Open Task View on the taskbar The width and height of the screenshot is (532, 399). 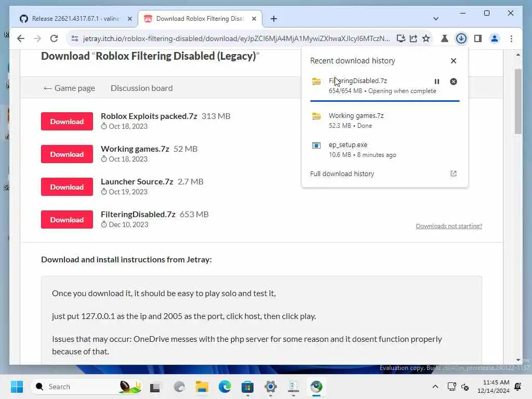[x=155, y=387]
